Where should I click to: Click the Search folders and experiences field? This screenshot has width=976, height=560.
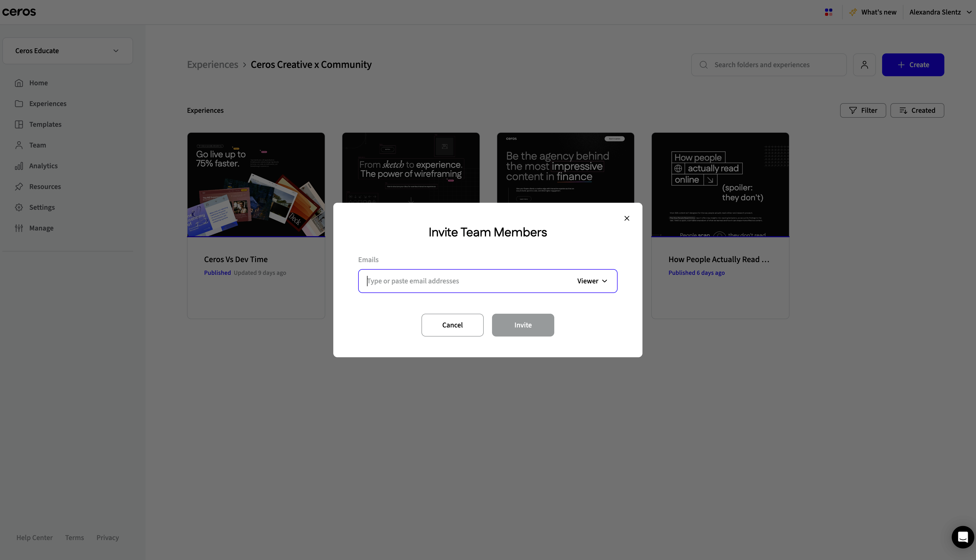[769, 65]
